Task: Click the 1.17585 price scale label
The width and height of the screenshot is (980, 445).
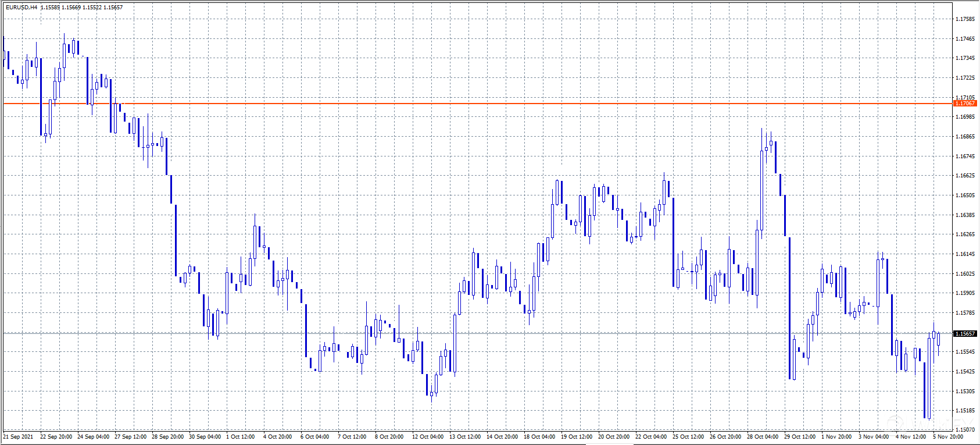Action: [965, 19]
